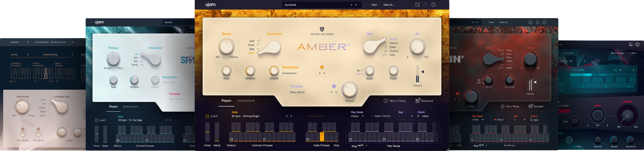This screenshot has height=151, width=644.
Task: Switch to Instrument tab in Amber window
Action: [246, 100]
